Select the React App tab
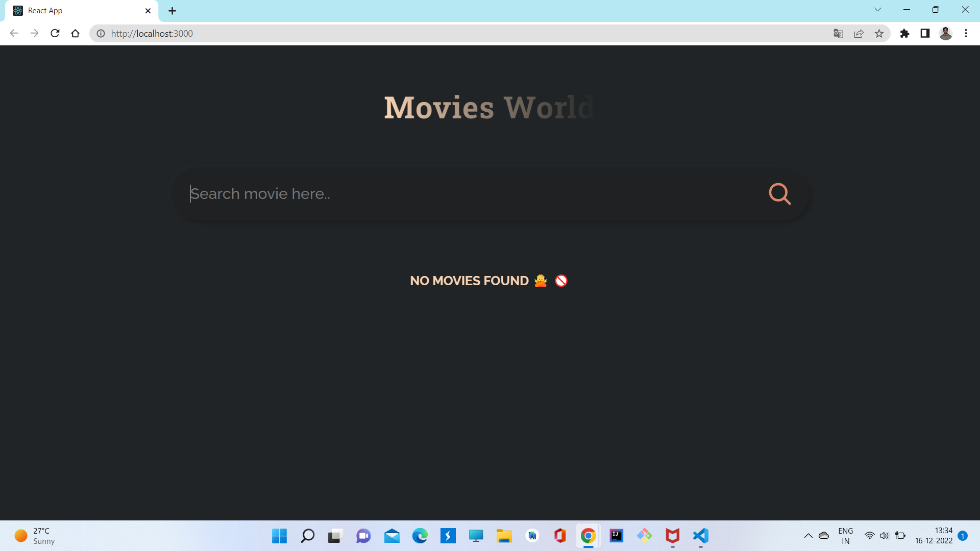Image resolution: width=980 pixels, height=551 pixels. (x=82, y=11)
